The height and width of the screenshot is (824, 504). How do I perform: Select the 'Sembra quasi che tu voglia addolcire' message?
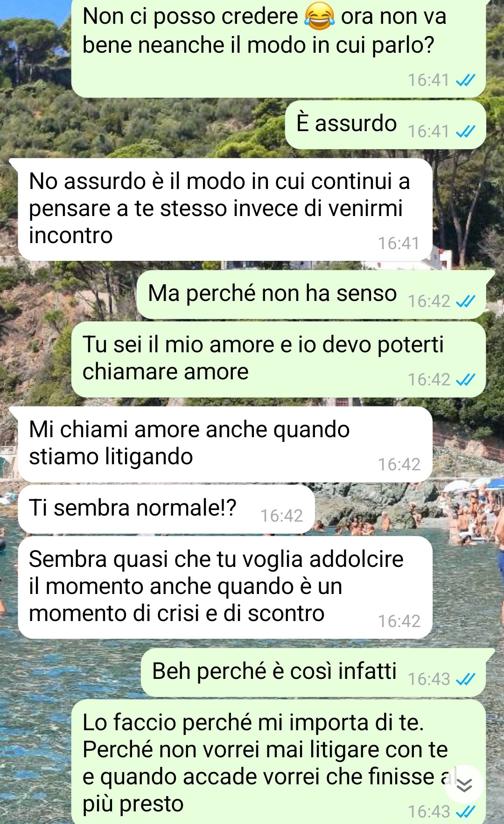pyautogui.click(x=225, y=587)
